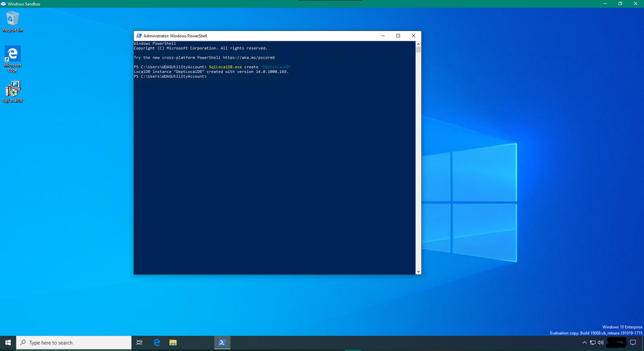Open the volume tray icon
The image size is (644, 351).
(601, 343)
